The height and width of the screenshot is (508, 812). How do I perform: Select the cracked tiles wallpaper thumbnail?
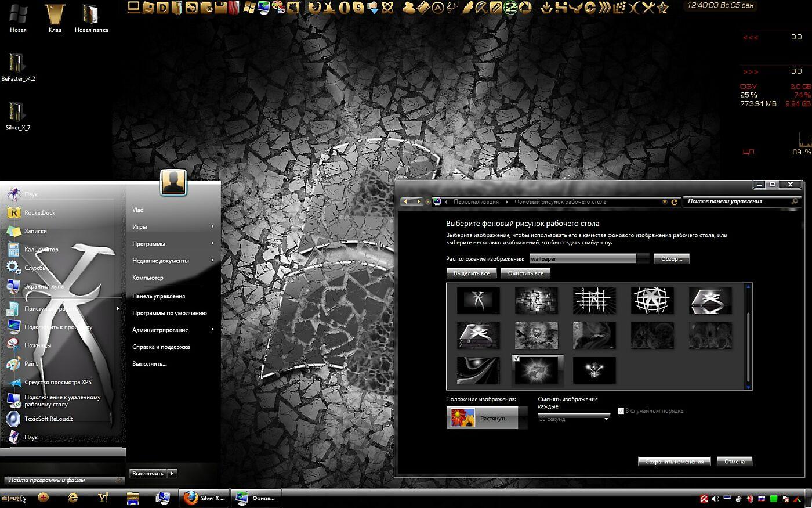click(x=536, y=301)
